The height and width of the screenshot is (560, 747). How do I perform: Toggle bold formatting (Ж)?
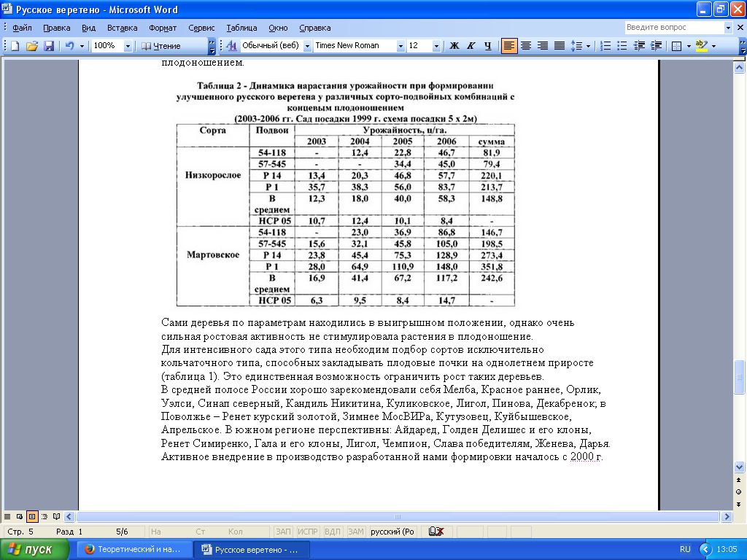point(454,46)
